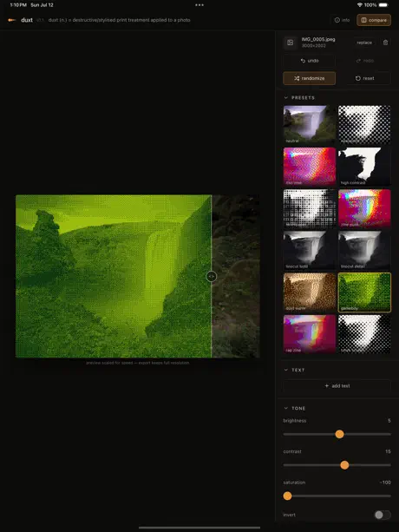Select the rap zine preset

(310, 334)
